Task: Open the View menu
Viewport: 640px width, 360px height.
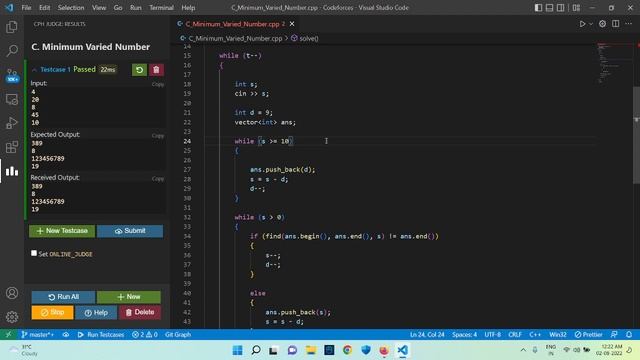Action: coord(99,8)
